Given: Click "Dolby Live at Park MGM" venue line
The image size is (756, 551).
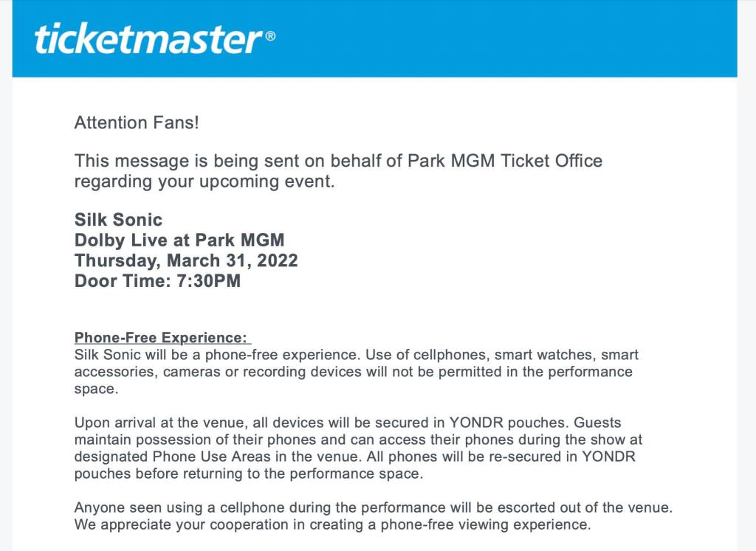Looking at the screenshot, I should click(x=179, y=240).
